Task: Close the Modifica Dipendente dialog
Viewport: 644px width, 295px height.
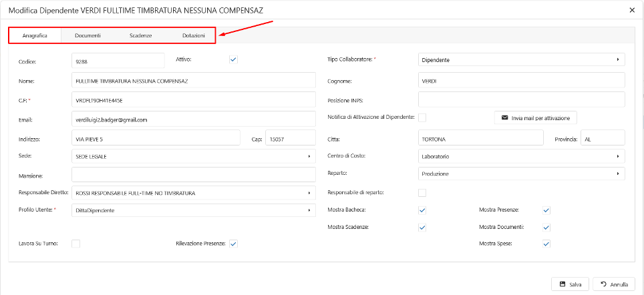Action: click(x=632, y=9)
